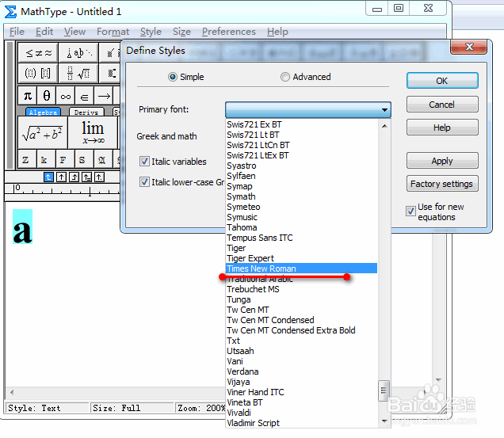Switch to the Algebra palette tab
This screenshot has height=438, width=504.
click(43, 112)
